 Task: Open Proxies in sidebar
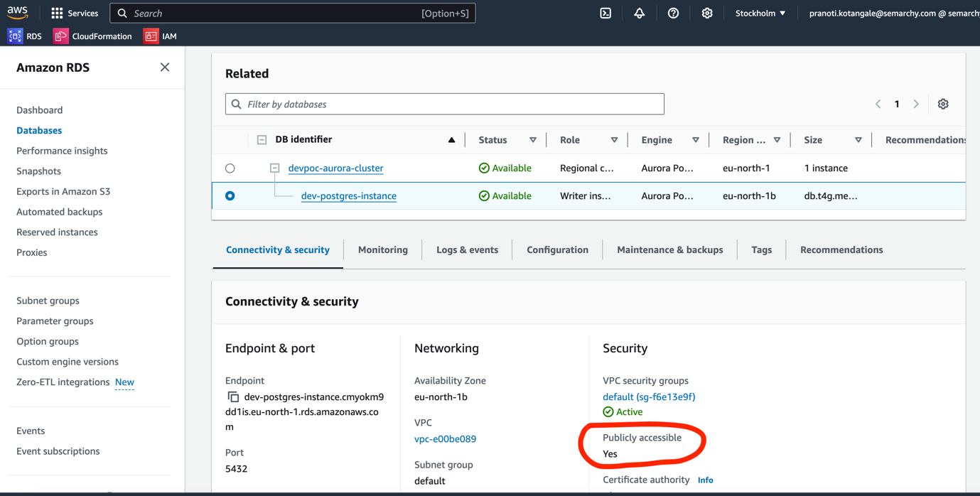(32, 252)
